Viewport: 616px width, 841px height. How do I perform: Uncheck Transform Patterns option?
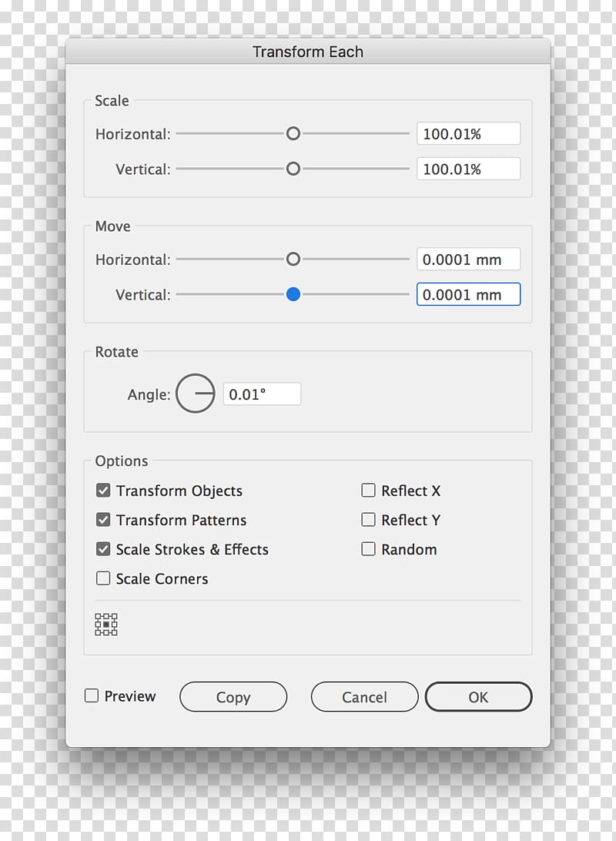coord(103,520)
